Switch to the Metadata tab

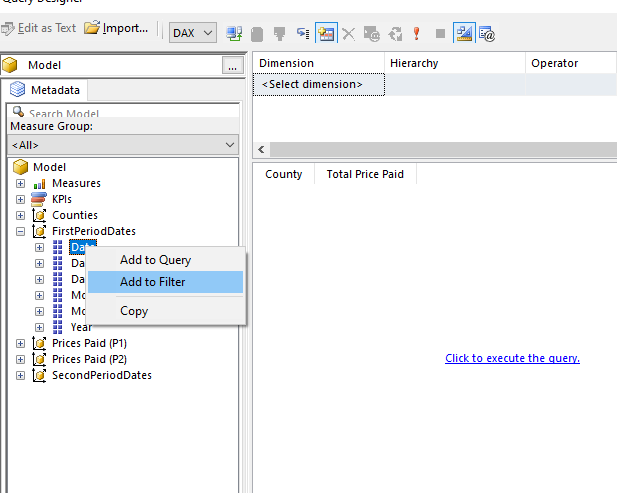tap(46, 90)
